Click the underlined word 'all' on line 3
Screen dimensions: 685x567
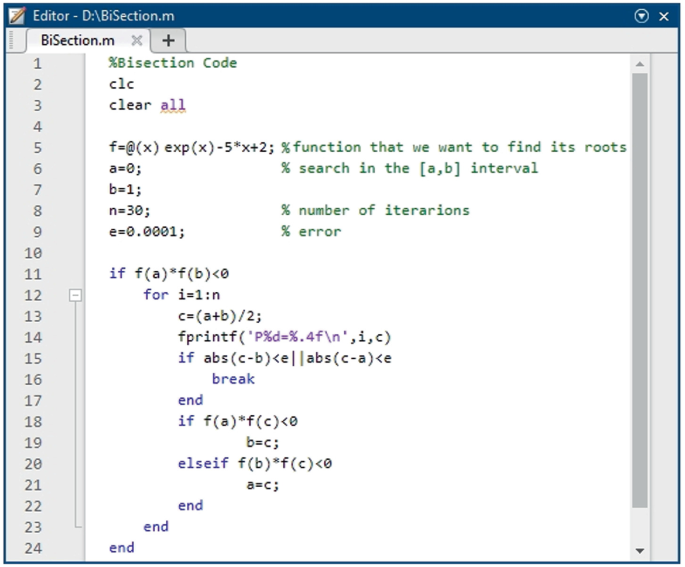point(173,105)
